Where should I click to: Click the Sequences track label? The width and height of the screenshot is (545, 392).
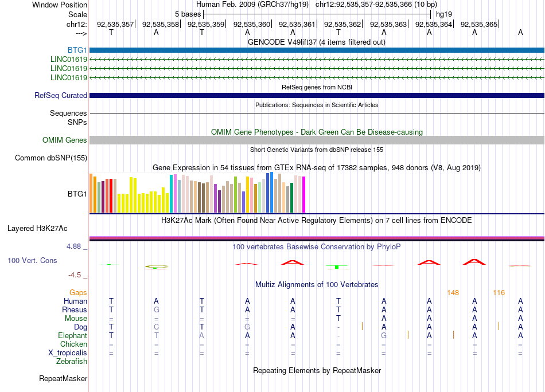pyautogui.click(x=68, y=113)
